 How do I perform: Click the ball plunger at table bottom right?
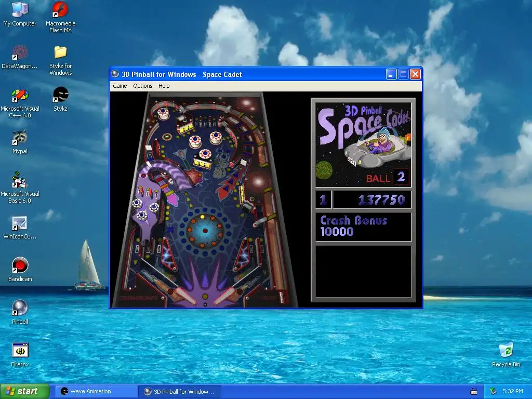click(281, 297)
